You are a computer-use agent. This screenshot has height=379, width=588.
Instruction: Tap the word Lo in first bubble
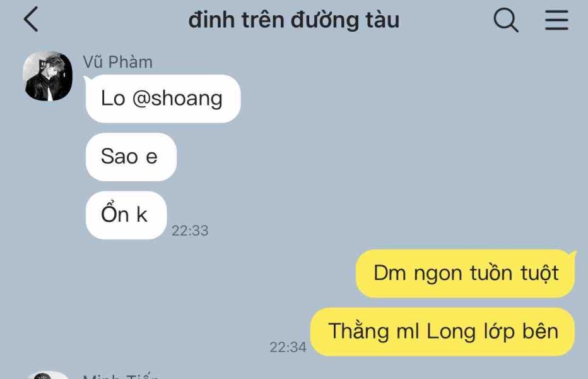(113, 99)
